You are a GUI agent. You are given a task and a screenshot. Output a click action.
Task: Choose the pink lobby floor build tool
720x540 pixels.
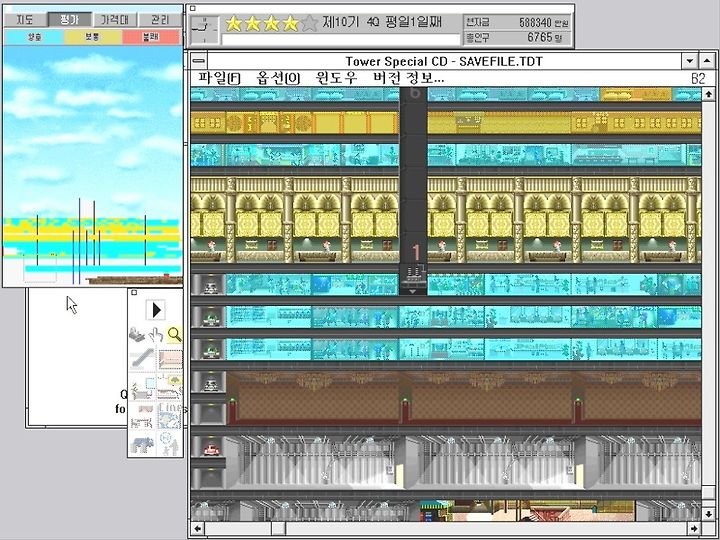(170, 359)
